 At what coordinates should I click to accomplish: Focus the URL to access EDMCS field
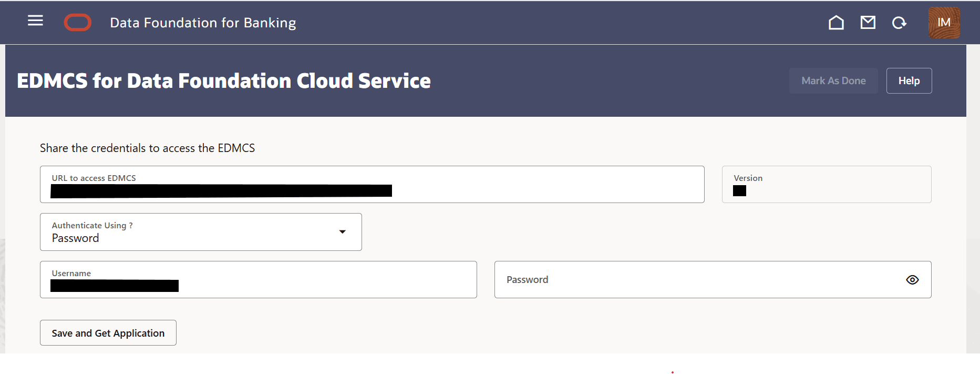click(x=372, y=185)
